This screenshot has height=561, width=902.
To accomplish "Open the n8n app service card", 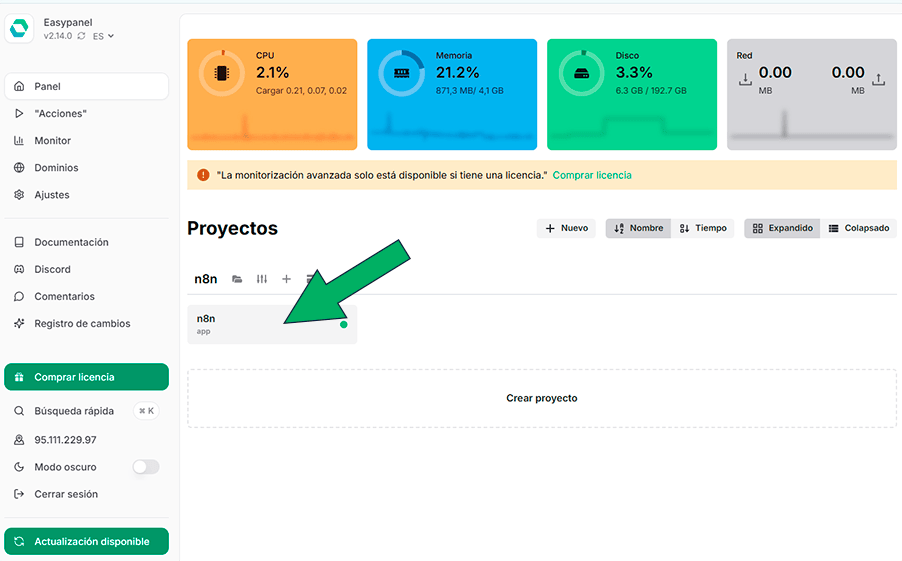I will (x=271, y=324).
